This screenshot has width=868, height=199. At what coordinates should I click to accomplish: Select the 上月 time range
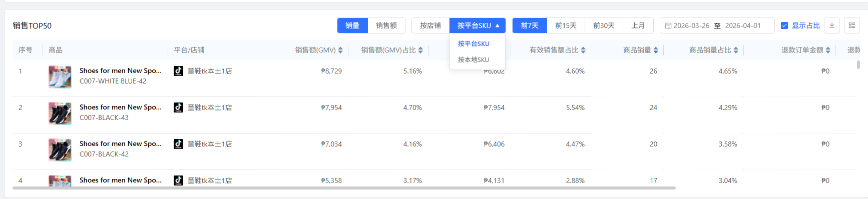(x=638, y=25)
